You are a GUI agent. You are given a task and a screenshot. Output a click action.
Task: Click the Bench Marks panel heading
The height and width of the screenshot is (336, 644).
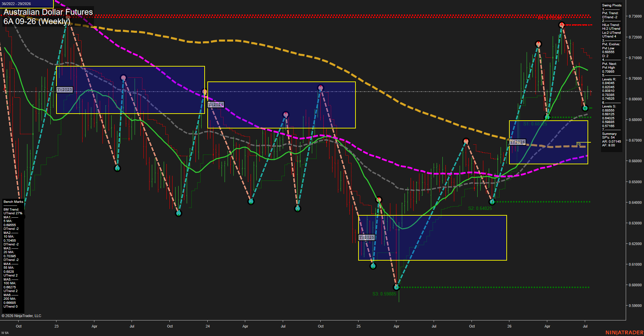(14, 202)
